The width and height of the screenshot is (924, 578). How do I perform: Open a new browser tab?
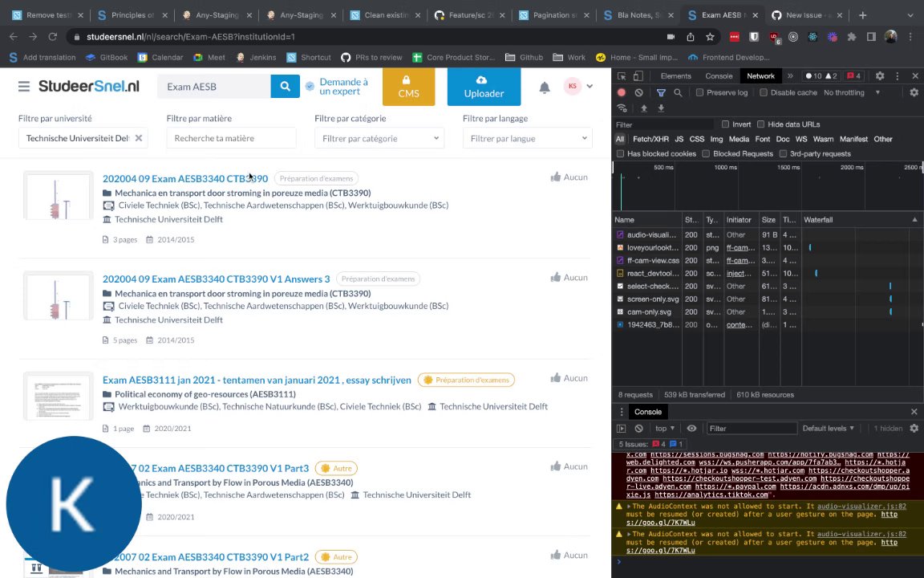pyautogui.click(x=863, y=15)
